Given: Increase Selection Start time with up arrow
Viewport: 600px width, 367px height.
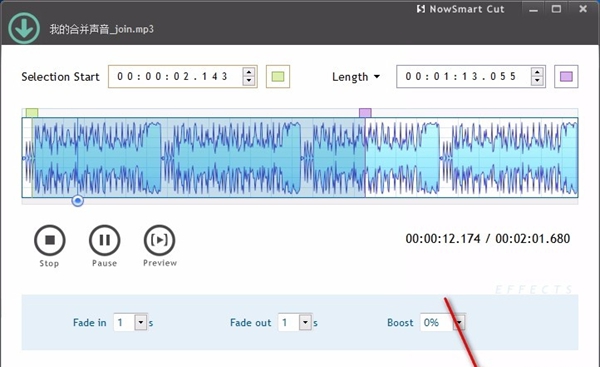Looking at the screenshot, I should [x=249, y=72].
